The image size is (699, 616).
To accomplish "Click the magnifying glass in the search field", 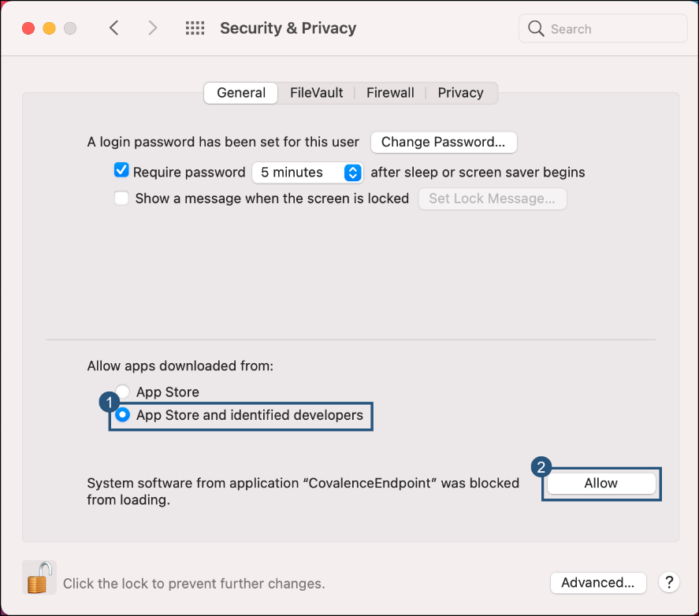I will coord(536,28).
